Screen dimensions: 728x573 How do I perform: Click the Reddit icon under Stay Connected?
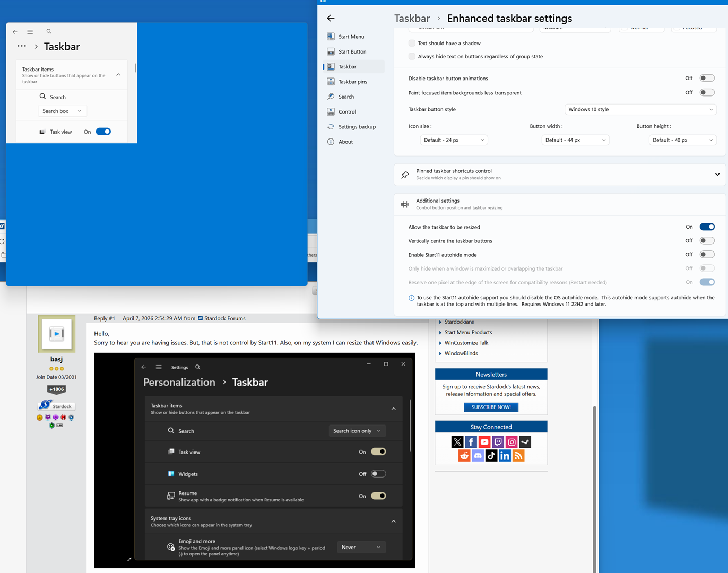[464, 456]
